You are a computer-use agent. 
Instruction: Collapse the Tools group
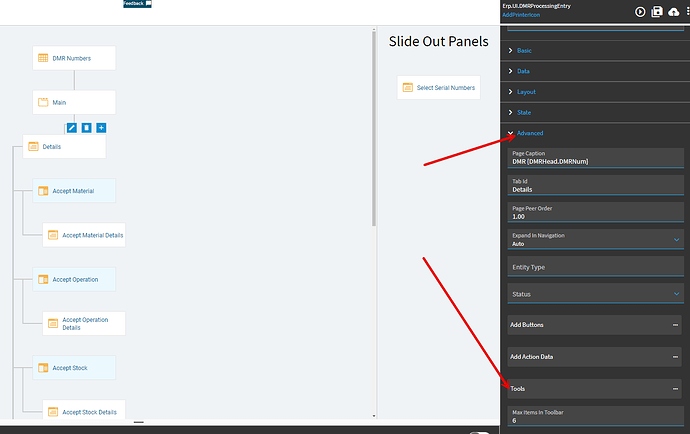coord(675,389)
